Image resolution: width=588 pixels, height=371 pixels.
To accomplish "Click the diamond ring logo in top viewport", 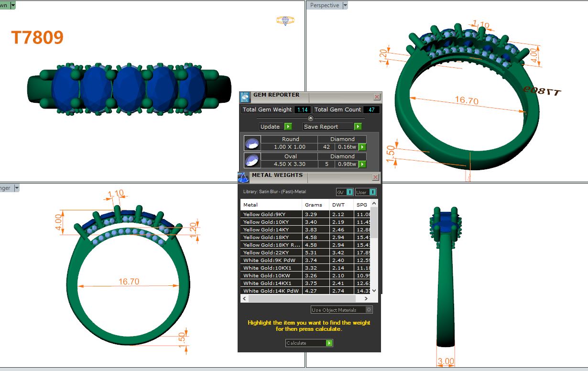I will 285,21.
